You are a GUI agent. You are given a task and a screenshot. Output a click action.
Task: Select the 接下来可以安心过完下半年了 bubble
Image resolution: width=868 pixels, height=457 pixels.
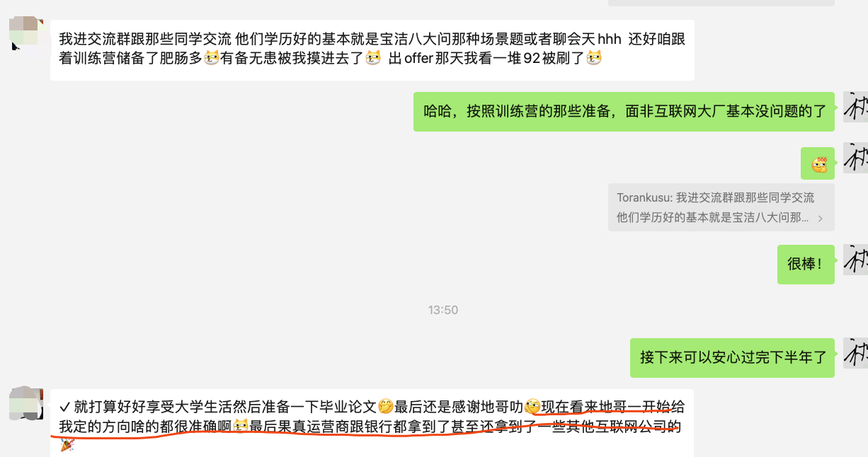click(x=733, y=357)
